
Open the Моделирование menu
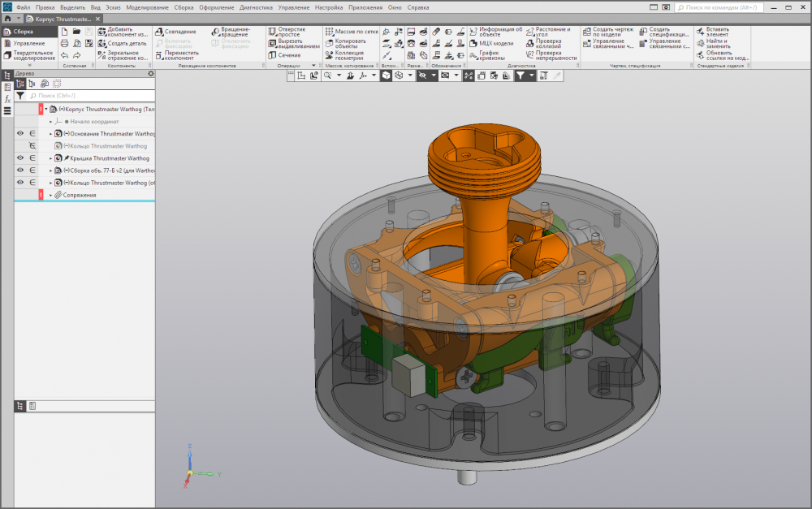[x=147, y=6]
